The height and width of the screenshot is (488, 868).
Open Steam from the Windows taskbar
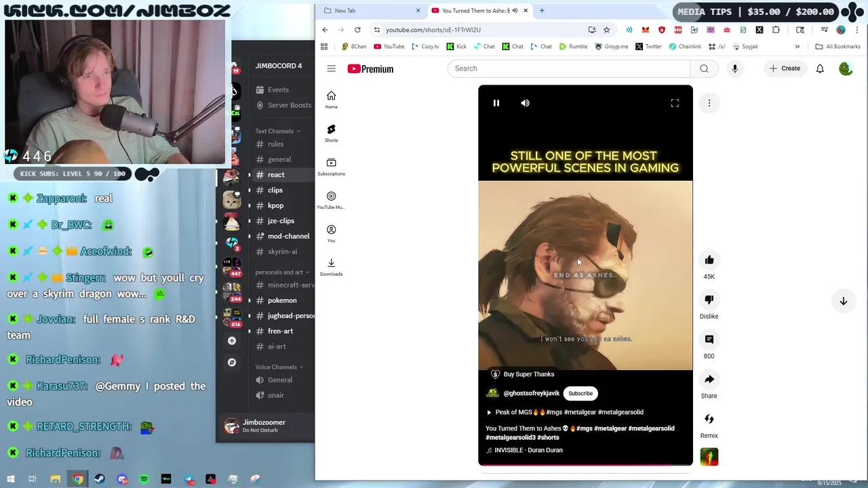pos(100,479)
